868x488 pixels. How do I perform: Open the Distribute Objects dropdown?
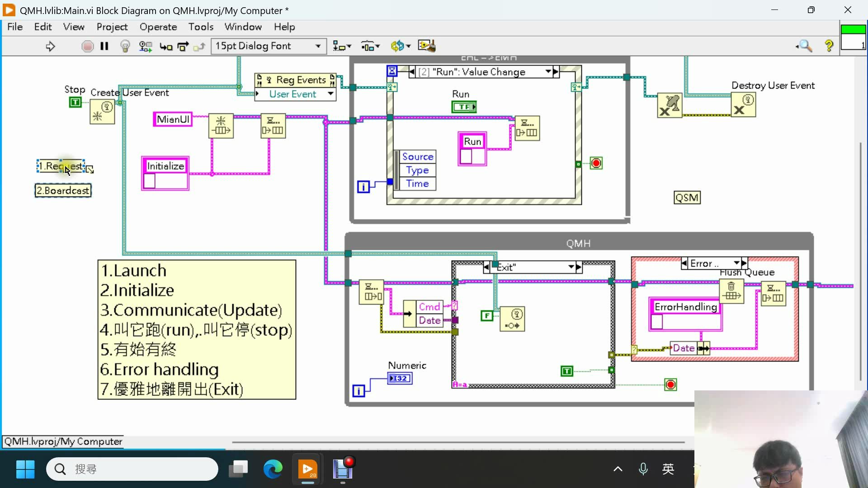click(x=370, y=46)
